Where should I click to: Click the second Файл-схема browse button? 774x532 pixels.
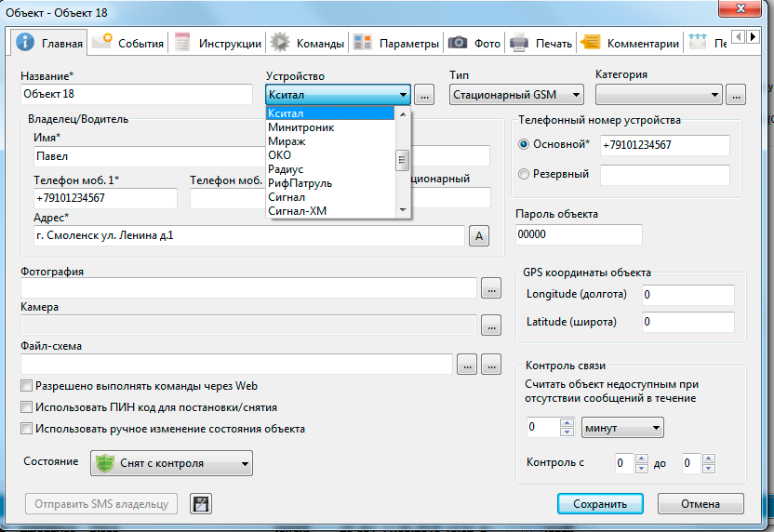(491, 365)
